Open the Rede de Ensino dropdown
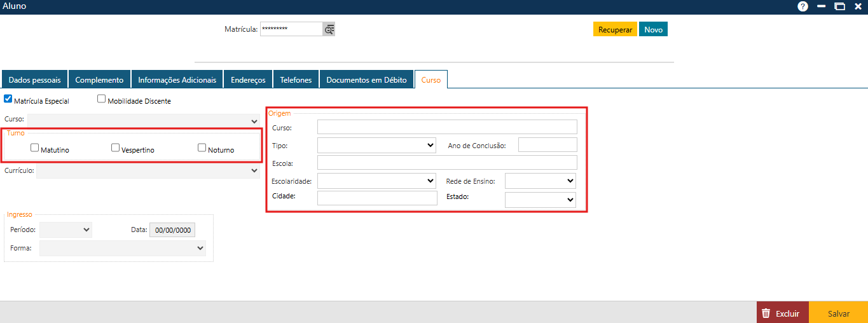Viewport: 868px width, 323px height. coord(540,181)
